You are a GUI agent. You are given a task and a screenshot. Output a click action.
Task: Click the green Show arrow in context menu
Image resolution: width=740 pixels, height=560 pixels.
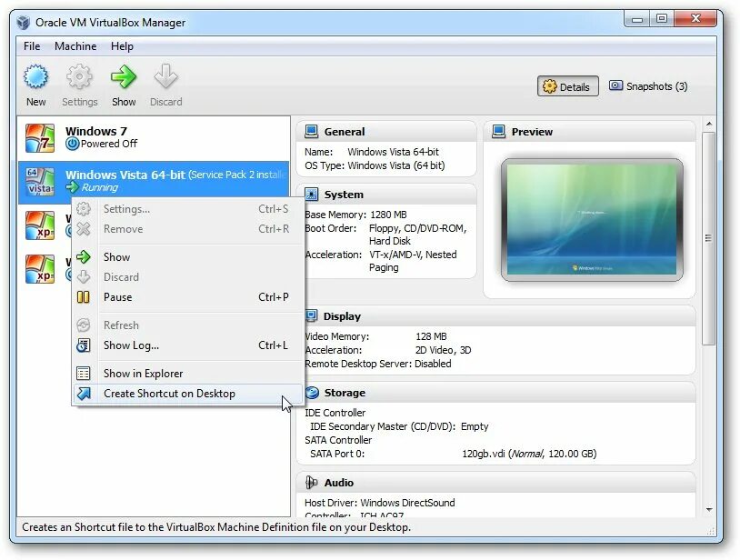pyautogui.click(x=84, y=256)
